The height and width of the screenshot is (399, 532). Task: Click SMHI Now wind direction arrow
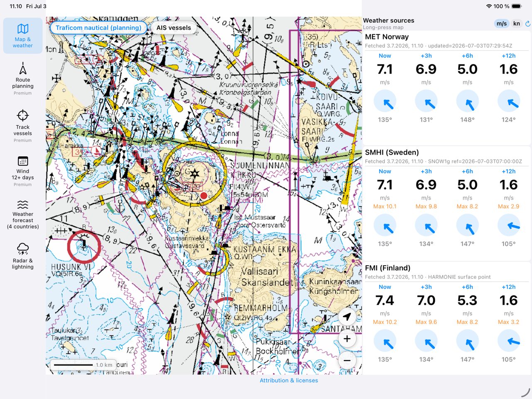(385, 226)
